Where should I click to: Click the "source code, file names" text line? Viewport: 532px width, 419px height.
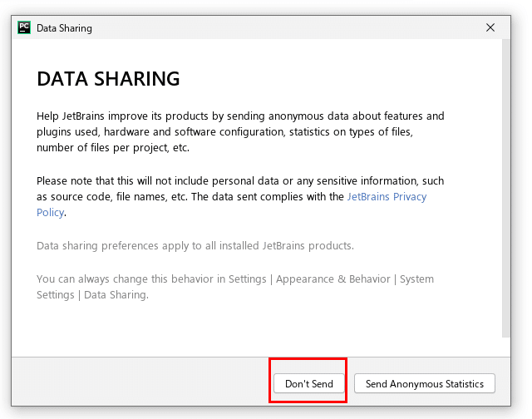[x=117, y=197]
